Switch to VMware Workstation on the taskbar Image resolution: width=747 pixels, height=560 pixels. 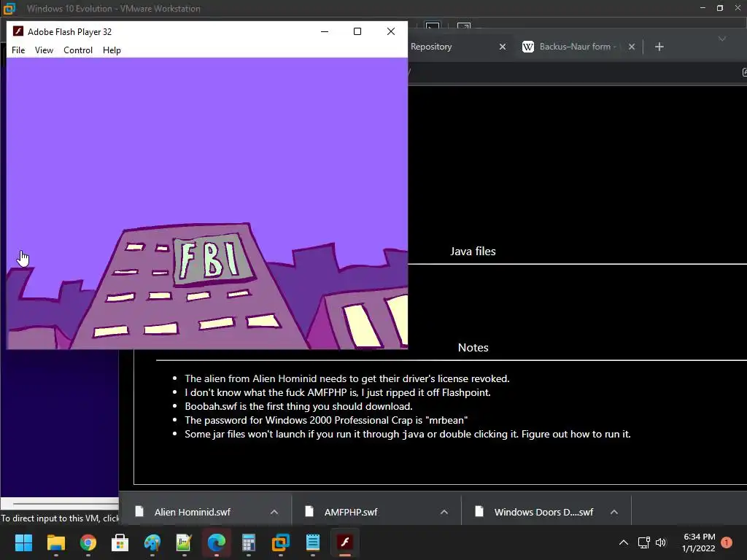281,542
